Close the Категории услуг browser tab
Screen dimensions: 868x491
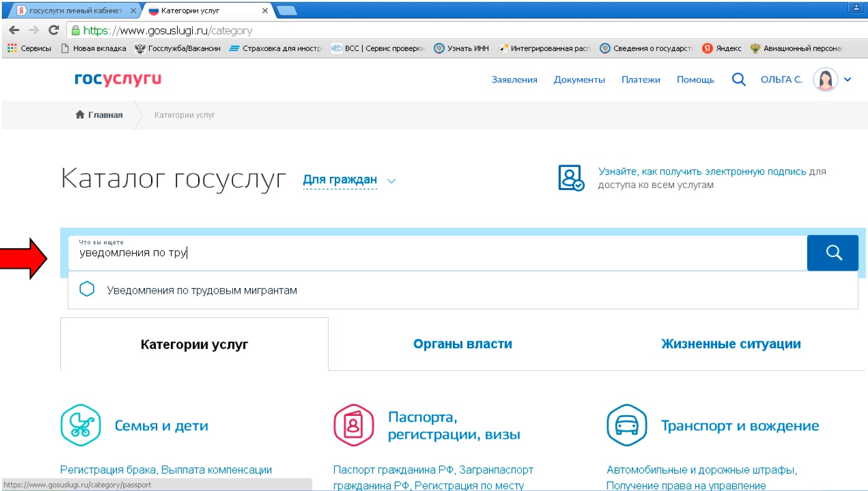coord(265,11)
